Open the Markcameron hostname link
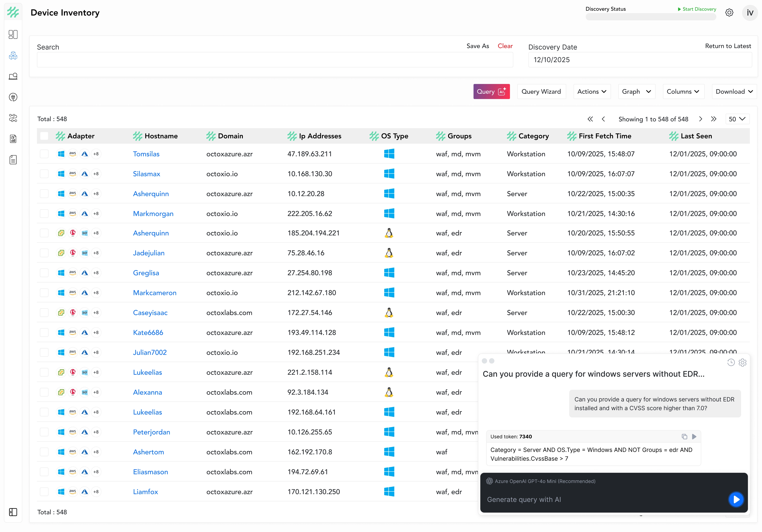This screenshot has height=532, width=762. (155, 293)
